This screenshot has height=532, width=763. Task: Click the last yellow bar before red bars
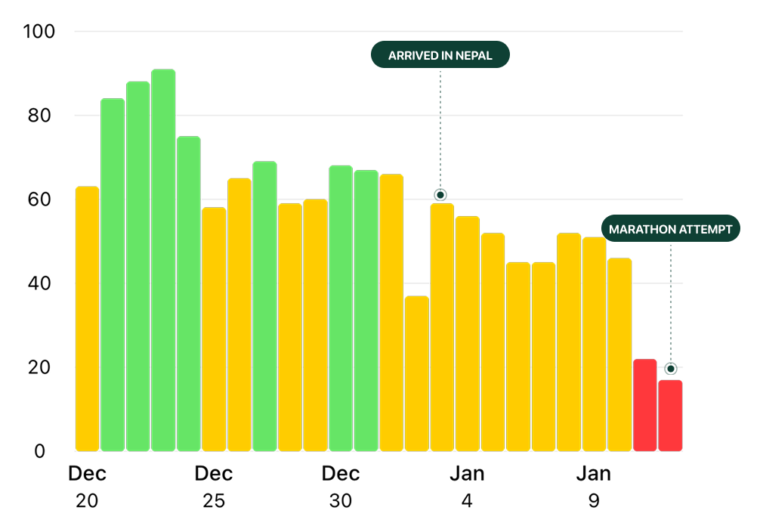[619, 355]
